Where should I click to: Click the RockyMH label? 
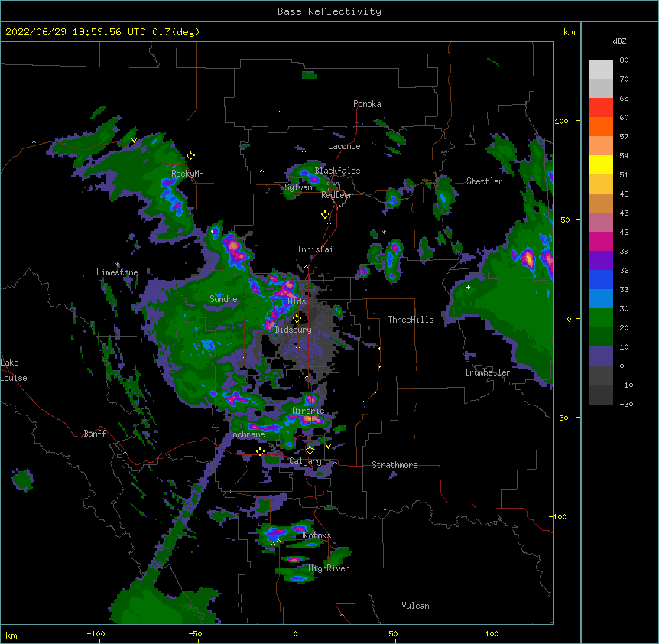187,173
